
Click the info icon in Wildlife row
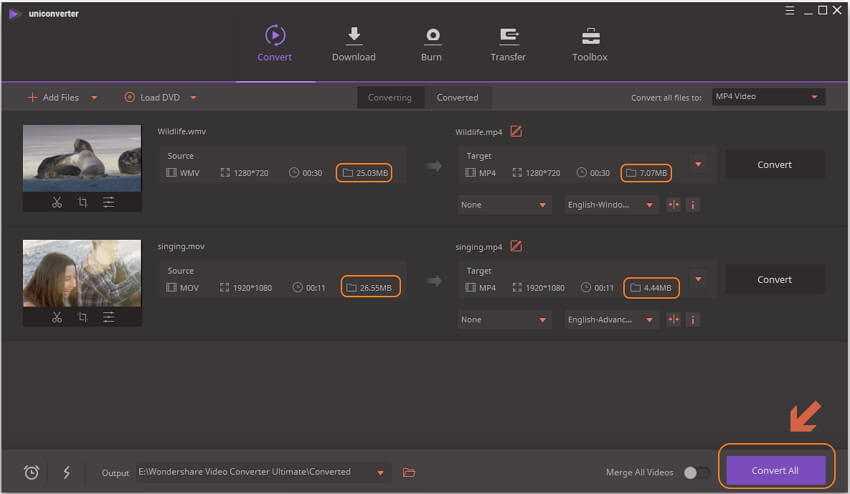[x=692, y=205]
